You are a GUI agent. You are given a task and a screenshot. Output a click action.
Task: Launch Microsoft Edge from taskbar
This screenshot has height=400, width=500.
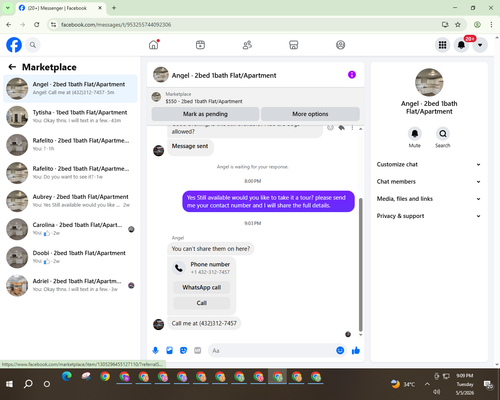[67, 377]
